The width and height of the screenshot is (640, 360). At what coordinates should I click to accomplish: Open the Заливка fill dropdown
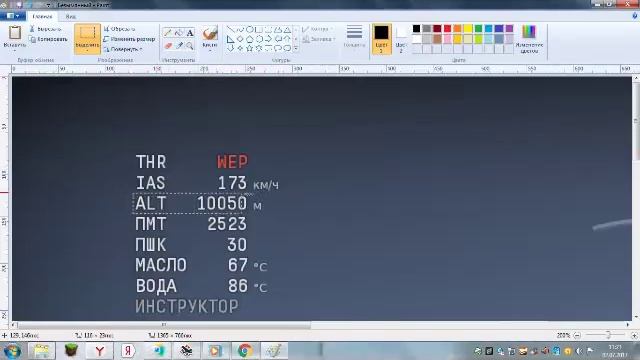pos(319,39)
